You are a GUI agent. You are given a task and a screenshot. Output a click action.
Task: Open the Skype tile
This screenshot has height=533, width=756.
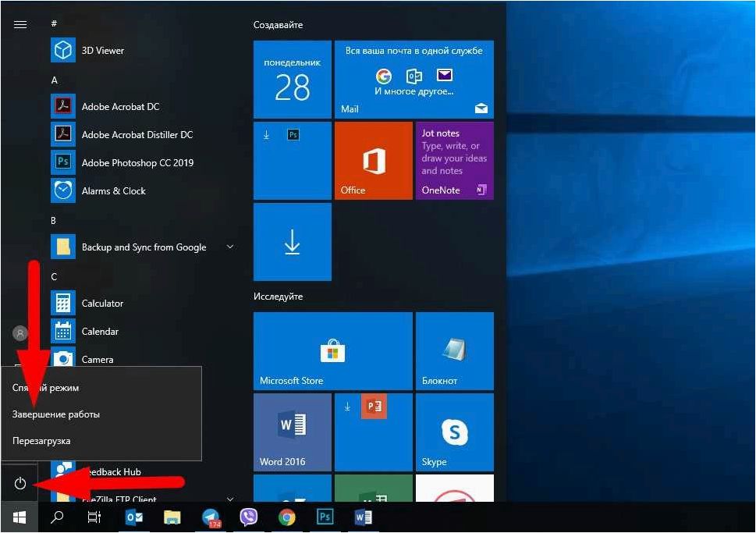tap(455, 432)
